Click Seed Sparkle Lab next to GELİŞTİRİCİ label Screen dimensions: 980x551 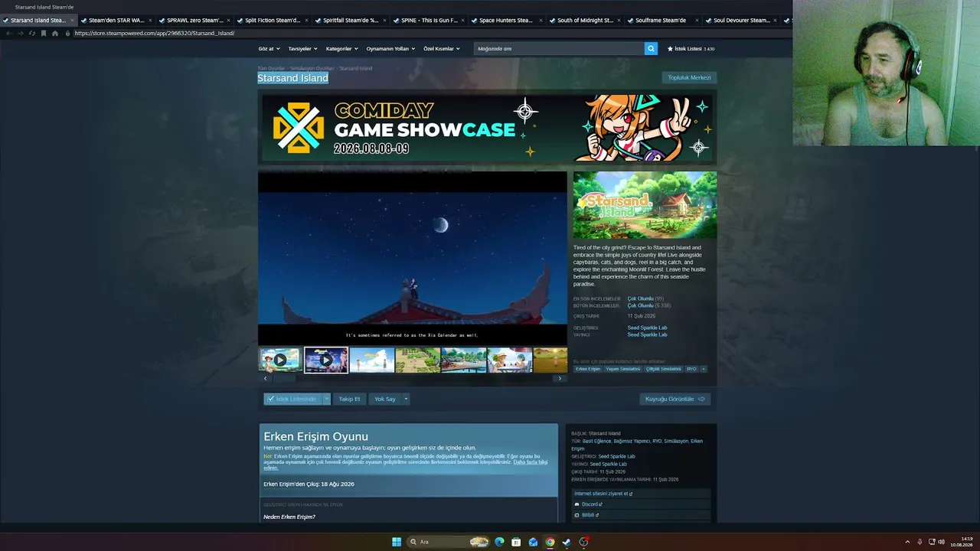tap(647, 328)
